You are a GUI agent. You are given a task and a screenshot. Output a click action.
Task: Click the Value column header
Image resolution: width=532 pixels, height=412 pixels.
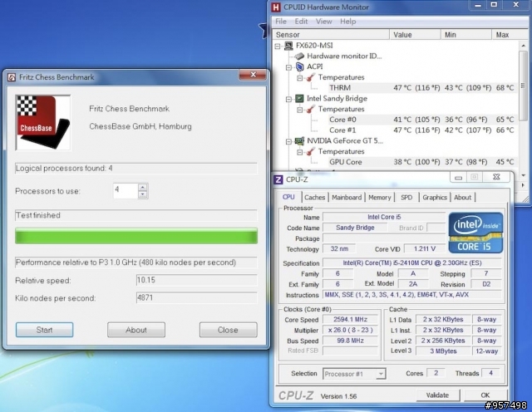pyautogui.click(x=415, y=35)
